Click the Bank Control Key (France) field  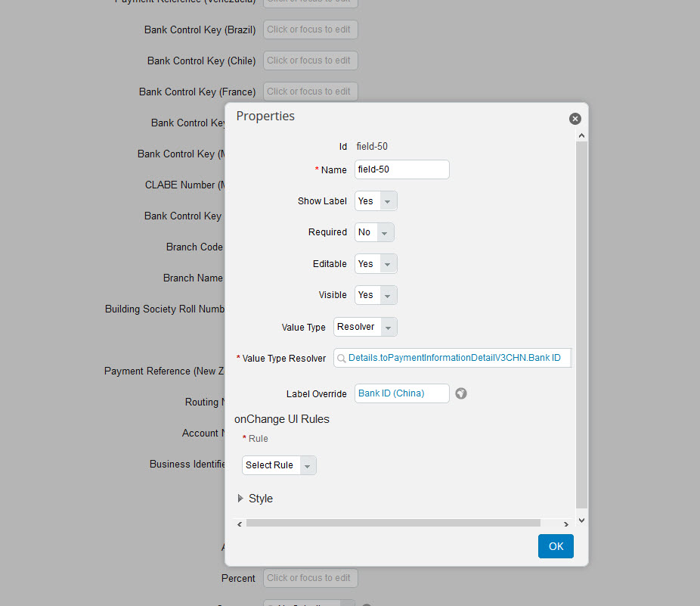point(310,92)
